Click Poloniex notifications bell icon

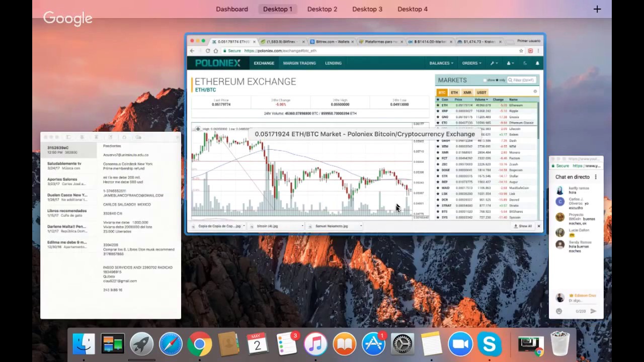(537, 63)
